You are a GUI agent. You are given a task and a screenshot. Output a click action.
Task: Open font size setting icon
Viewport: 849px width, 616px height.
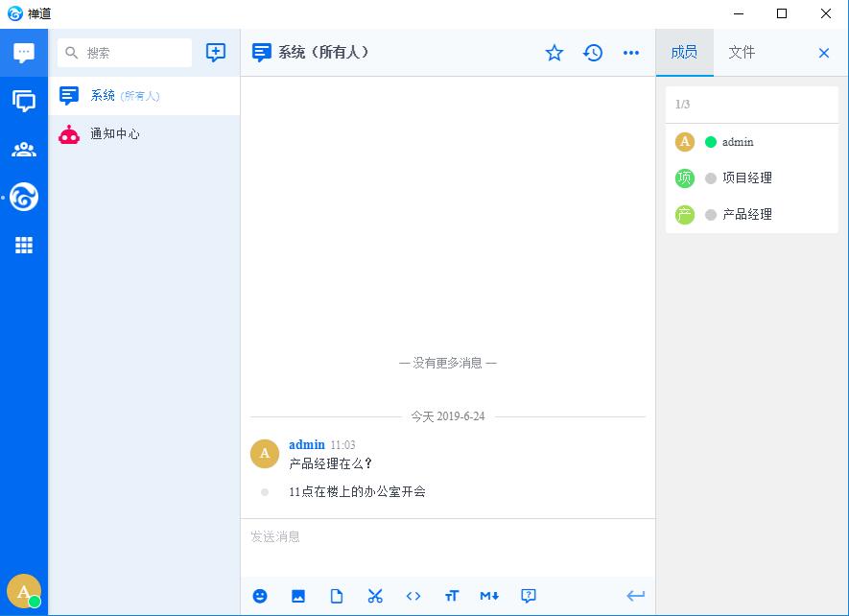452,596
